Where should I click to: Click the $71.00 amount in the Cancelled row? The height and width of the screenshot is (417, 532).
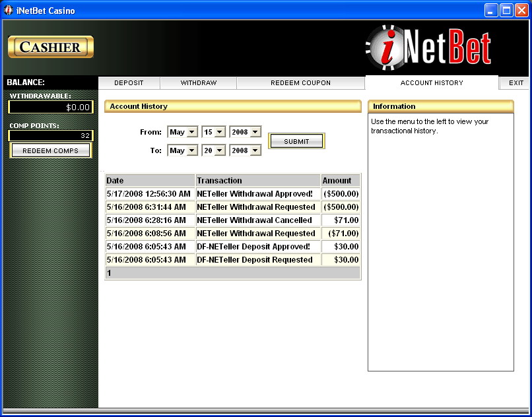[341, 220]
